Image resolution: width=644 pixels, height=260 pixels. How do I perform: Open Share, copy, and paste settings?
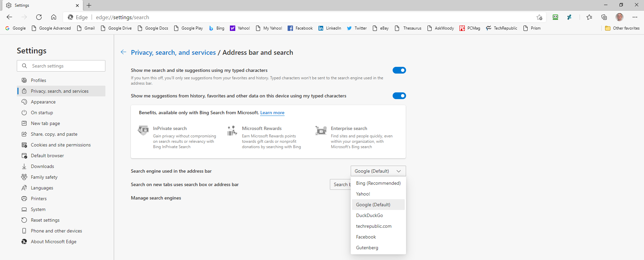click(61, 134)
